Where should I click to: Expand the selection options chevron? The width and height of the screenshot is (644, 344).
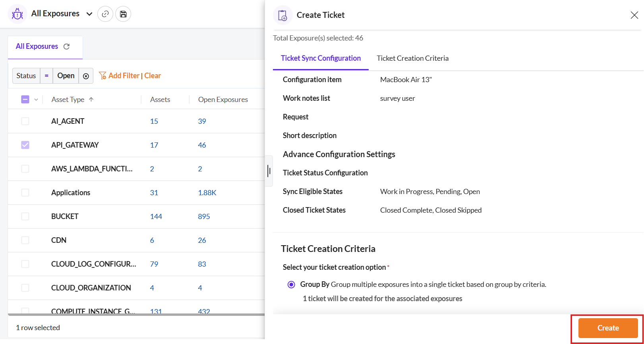[x=36, y=100]
